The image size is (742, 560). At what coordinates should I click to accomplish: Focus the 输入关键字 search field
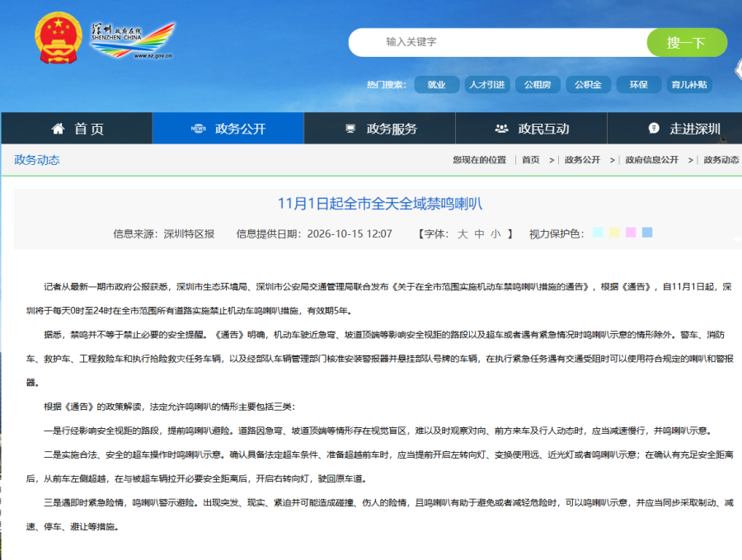point(497,42)
